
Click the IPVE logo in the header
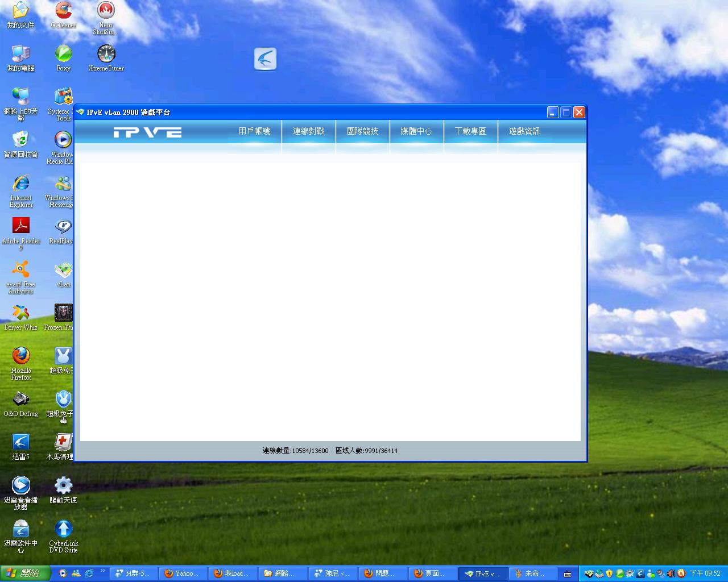(147, 132)
